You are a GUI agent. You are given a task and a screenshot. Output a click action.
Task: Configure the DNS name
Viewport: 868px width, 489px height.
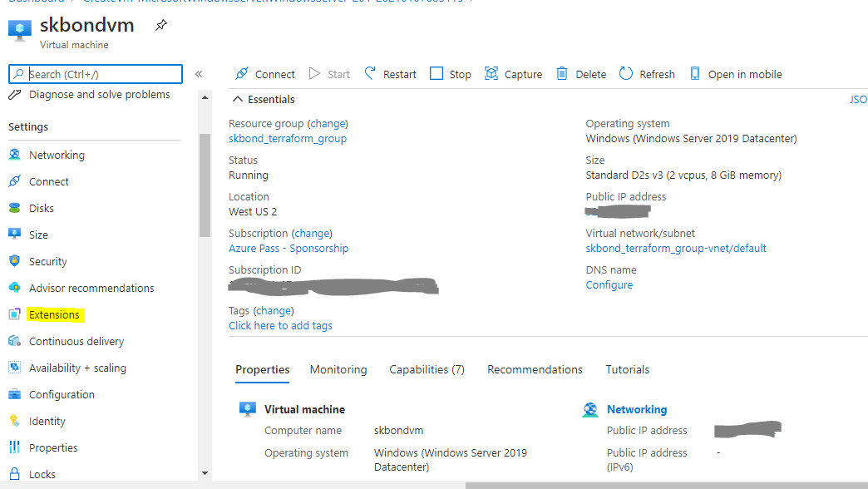(x=609, y=284)
